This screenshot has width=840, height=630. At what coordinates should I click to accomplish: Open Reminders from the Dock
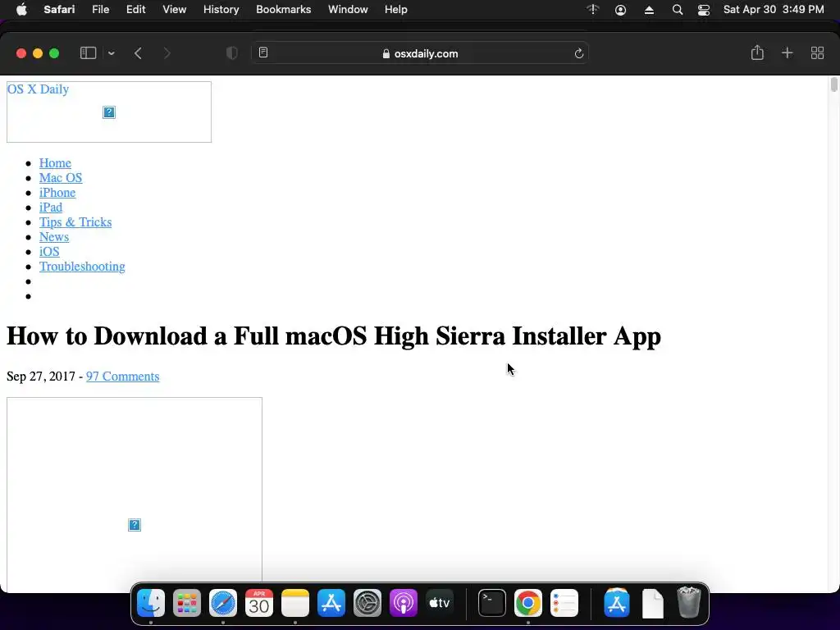point(564,603)
